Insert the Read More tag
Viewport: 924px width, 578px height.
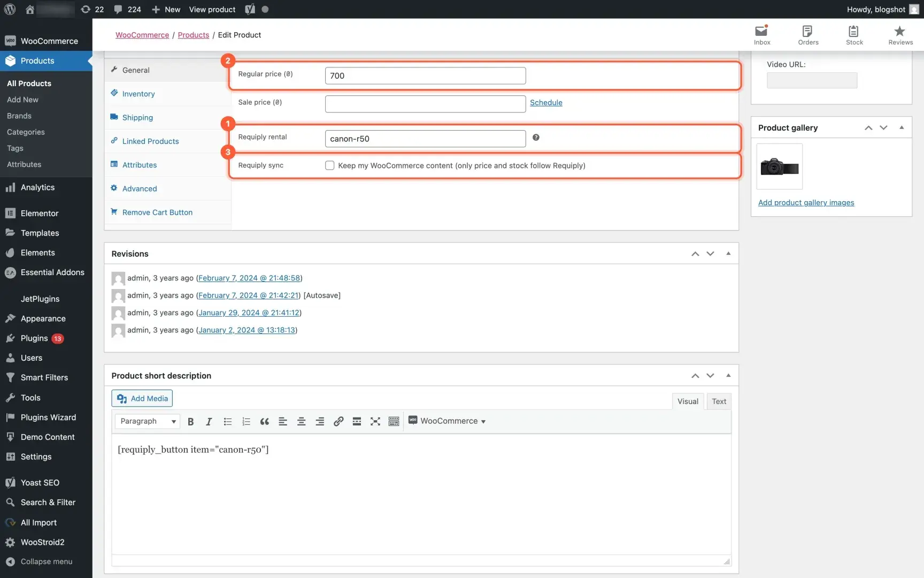coord(357,421)
